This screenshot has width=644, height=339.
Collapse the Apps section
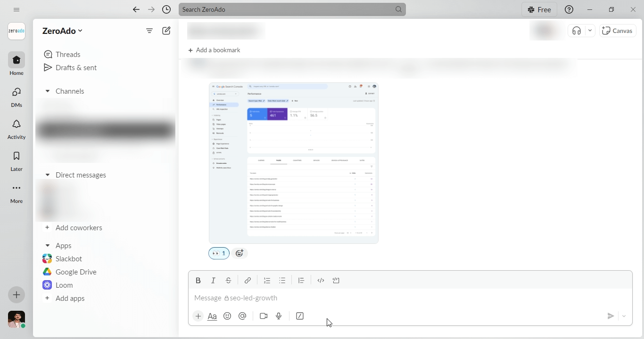coord(47,245)
